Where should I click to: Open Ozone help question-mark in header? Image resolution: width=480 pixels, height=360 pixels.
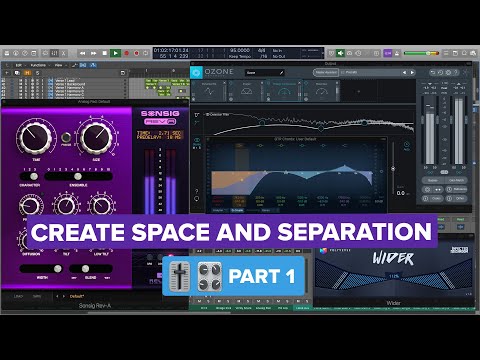456,72
